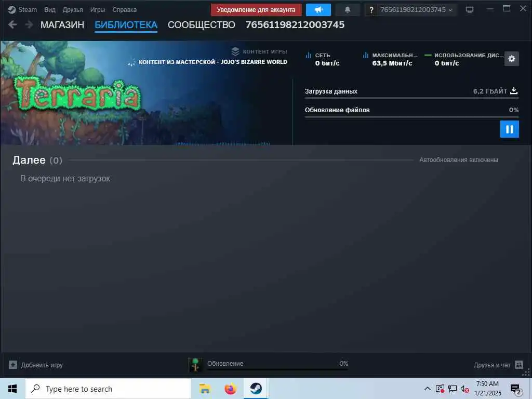Screen dimensions: 532x399
Task: Click the muted volume tray icon
Action: [x=465, y=389]
